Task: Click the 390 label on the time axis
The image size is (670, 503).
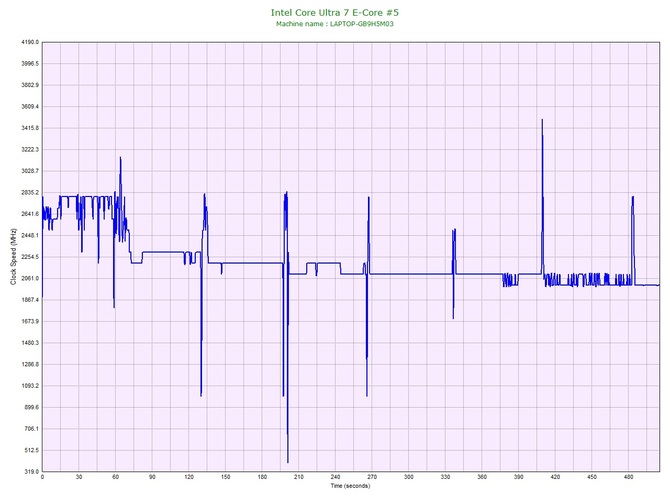Action: (x=519, y=477)
